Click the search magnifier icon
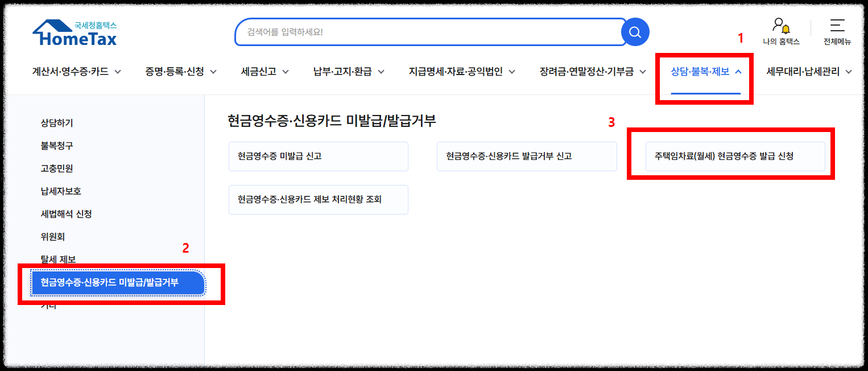Viewport: 868px width, 371px height. (635, 32)
